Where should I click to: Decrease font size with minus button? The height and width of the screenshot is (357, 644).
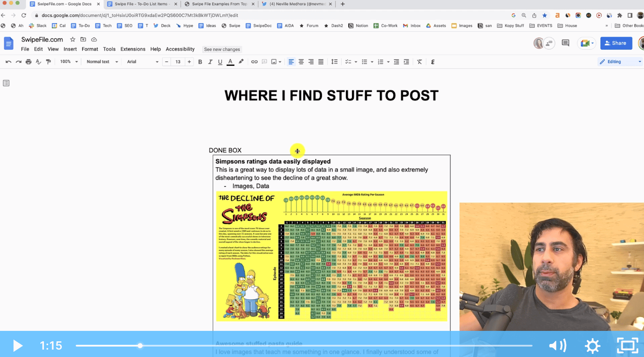(x=167, y=62)
